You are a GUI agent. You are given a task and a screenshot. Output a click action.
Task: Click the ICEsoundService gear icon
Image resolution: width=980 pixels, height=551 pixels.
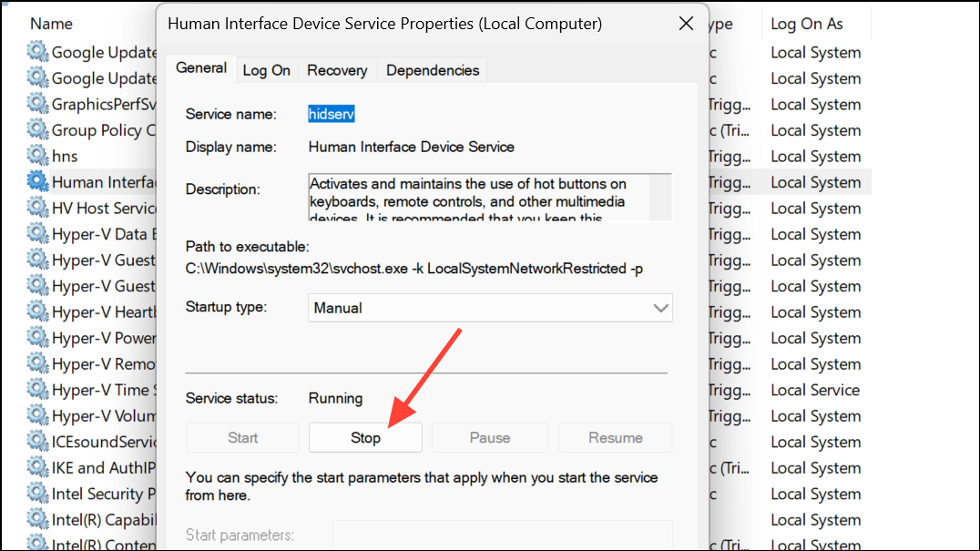(37, 442)
